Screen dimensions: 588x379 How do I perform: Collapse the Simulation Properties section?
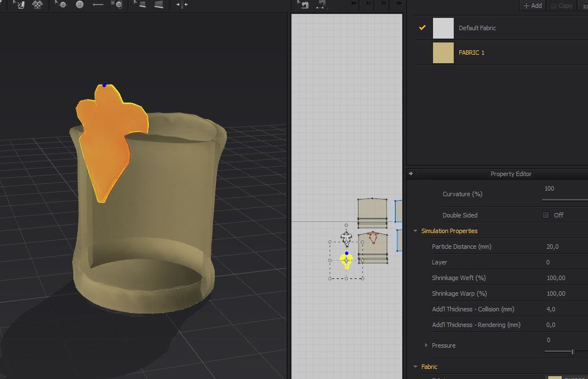[416, 231]
